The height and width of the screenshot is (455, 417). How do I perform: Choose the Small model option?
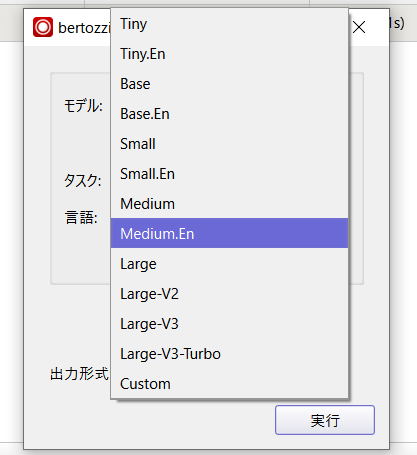229,144
